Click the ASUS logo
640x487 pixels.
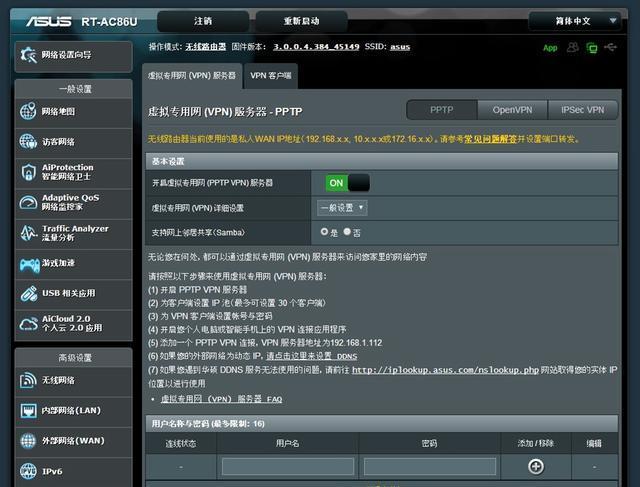click(49, 21)
